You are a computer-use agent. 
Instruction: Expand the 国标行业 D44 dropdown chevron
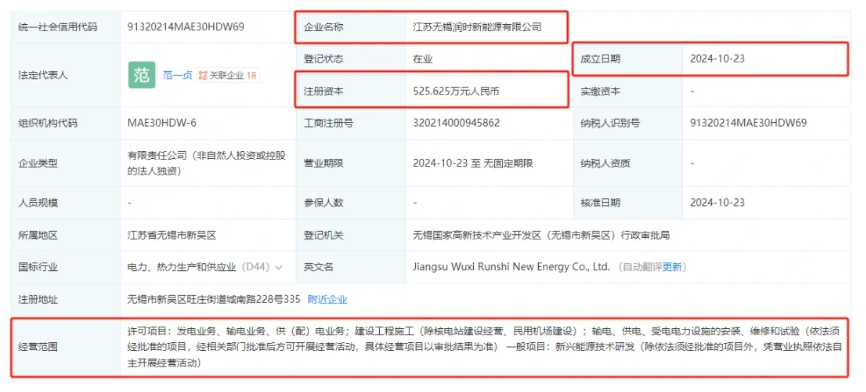click(278, 267)
